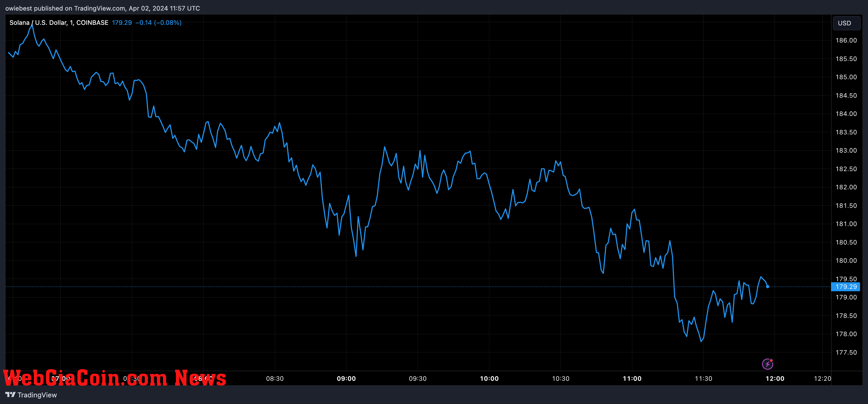Click the published on TradingView.com header text

(102, 8)
